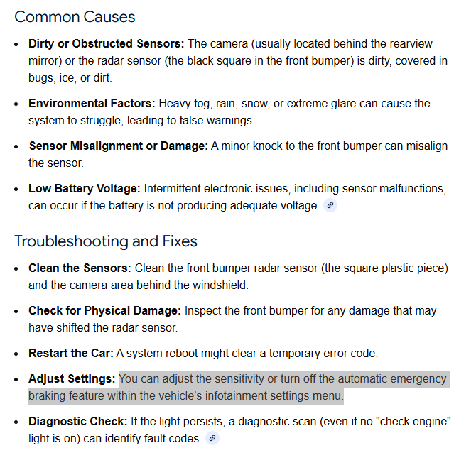476x453 pixels.
Task: Click the source link icon after Low Battery Voltage
Action: click(330, 206)
